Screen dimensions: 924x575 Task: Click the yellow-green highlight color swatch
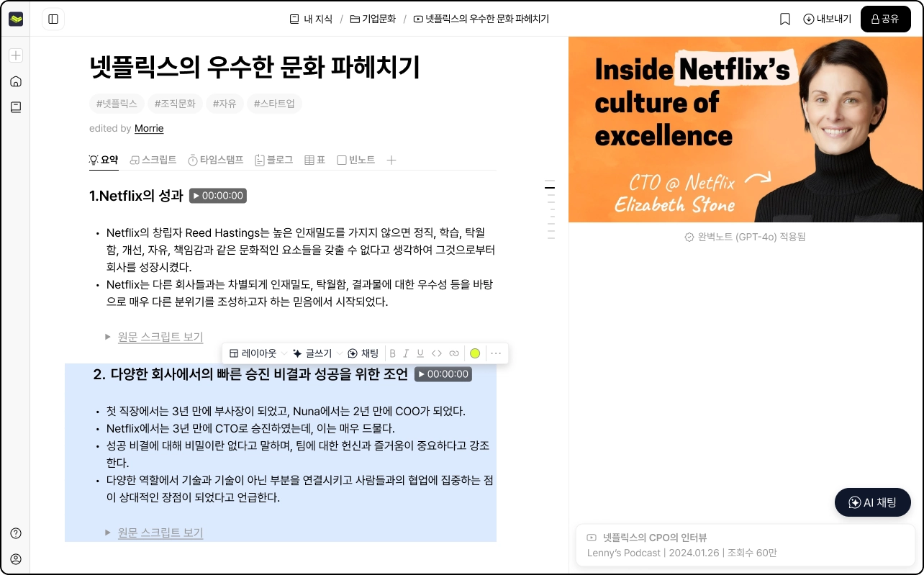[475, 353]
